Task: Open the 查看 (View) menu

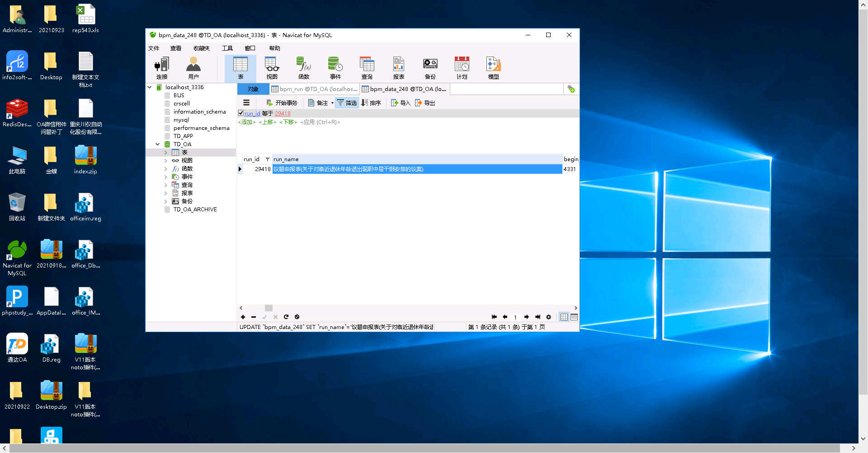Action: pos(176,48)
